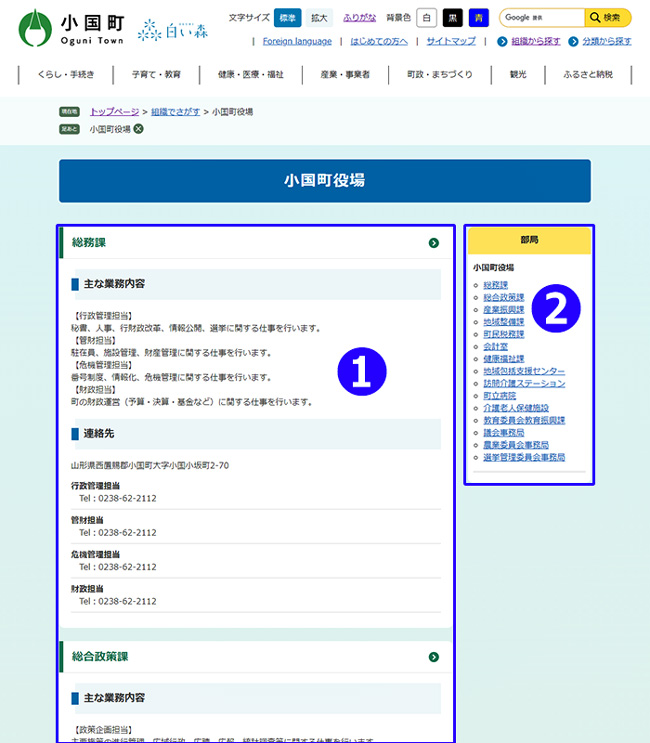The height and width of the screenshot is (743, 650).
Task: Go to 組織でさがす in breadcrumb
Action: click(175, 112)
